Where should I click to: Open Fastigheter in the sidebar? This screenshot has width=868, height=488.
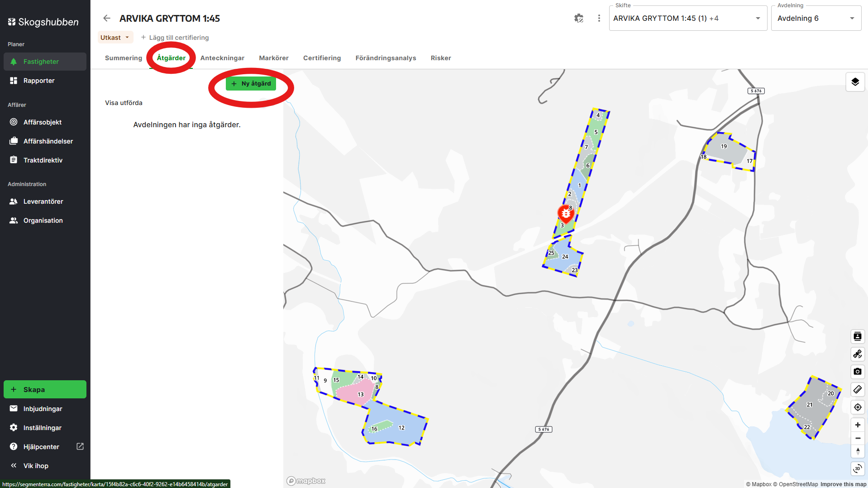tap(45, 62)
